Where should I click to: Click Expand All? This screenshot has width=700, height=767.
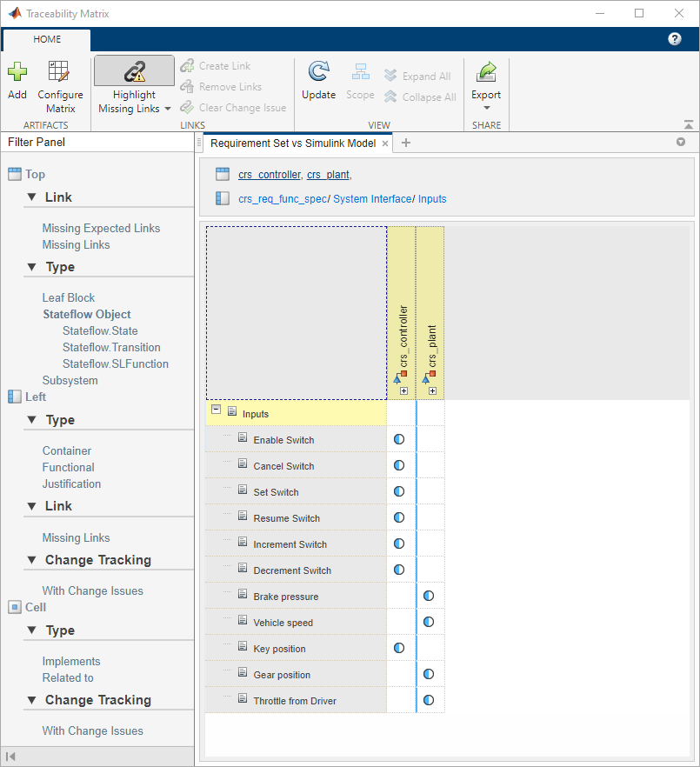point(417,77)
